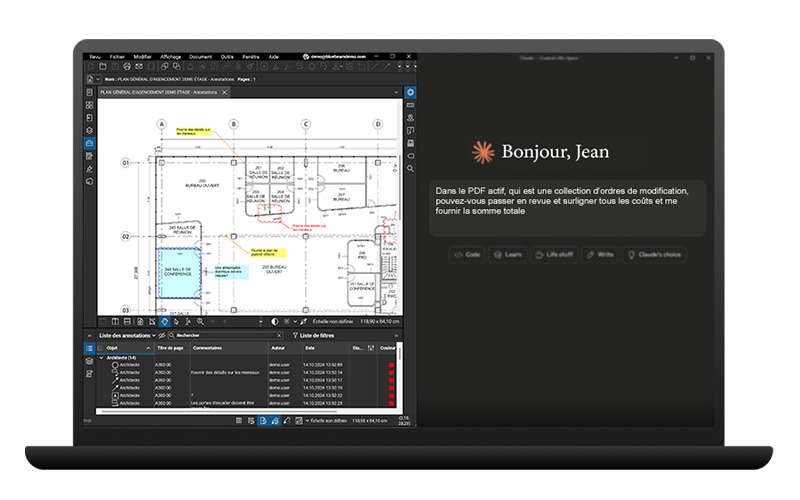Image resolution: width=800 pixels, height=500 pixels.
Task: Open the Affichage menu
Action: click(x=170, y=57)
